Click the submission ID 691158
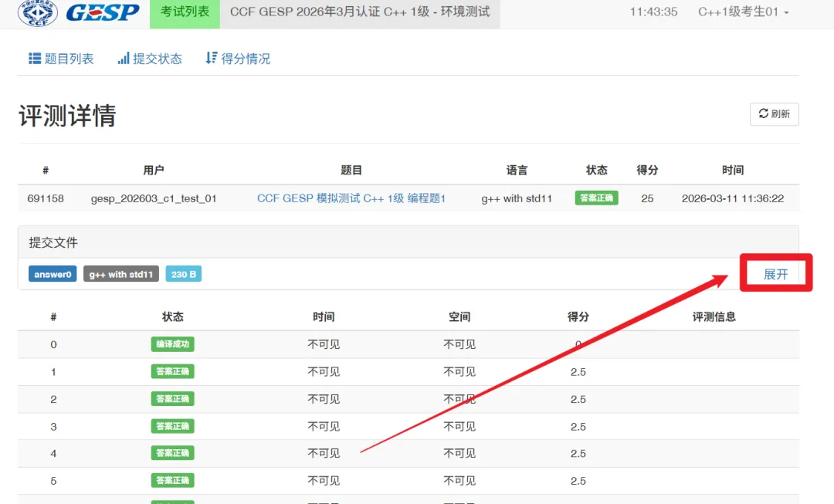 pos(46,198)
